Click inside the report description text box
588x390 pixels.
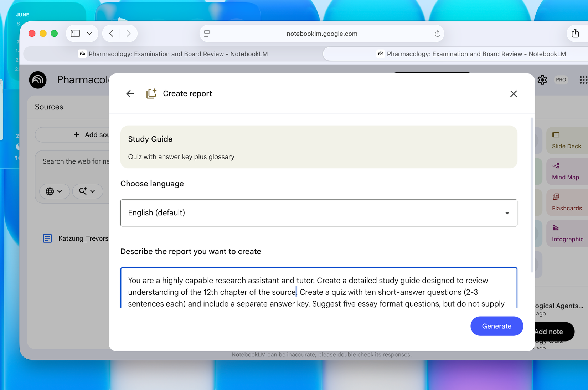click(319, 288)
